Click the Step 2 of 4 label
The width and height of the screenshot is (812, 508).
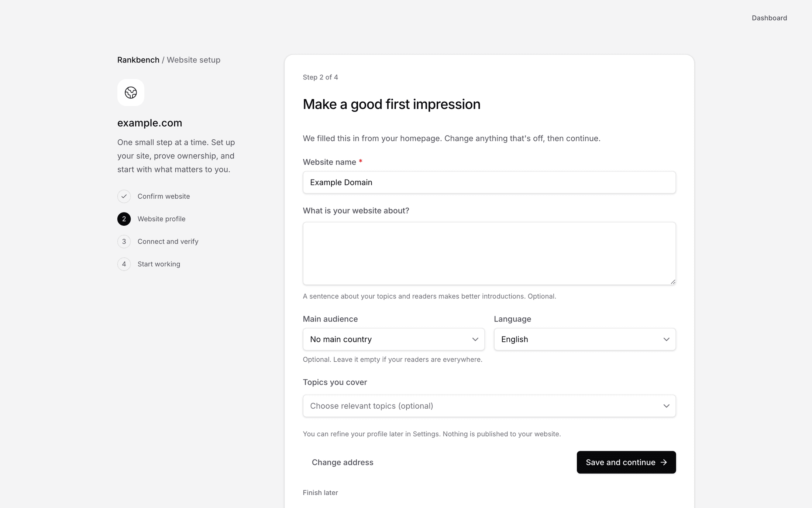pyautogui.click(x=320, y=77)
